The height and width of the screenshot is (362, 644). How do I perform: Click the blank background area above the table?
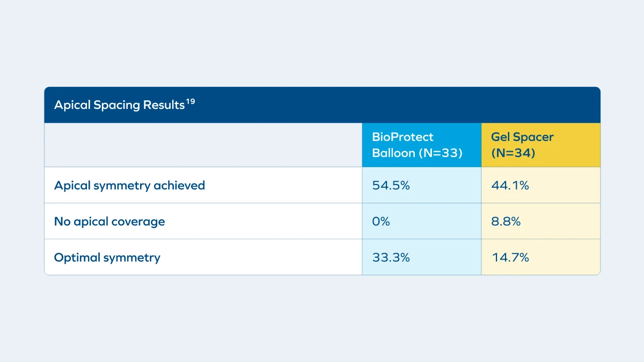tap(322, 43)
